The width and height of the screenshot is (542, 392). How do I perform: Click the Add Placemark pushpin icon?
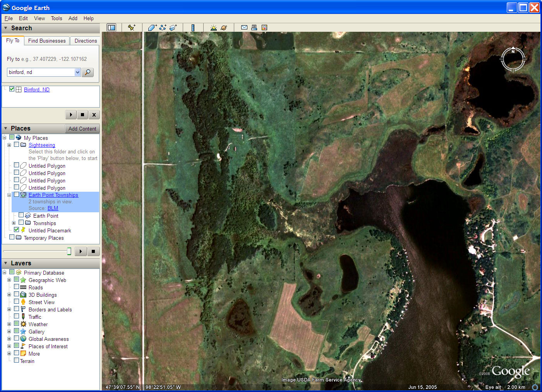tap(132, 28)
